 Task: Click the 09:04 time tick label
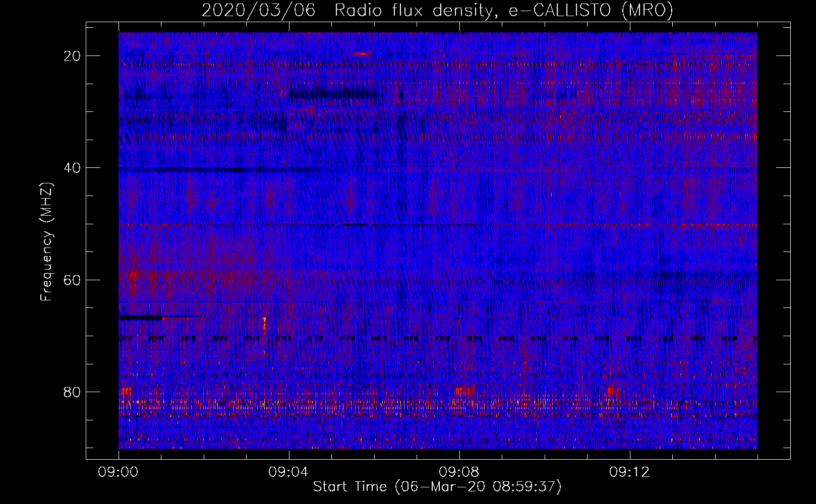289,472
